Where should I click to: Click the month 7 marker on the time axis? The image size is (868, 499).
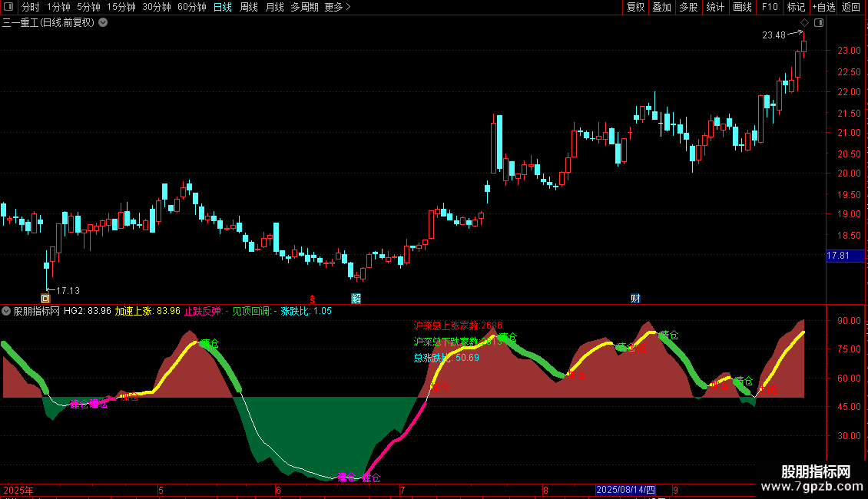pos(403,490)
